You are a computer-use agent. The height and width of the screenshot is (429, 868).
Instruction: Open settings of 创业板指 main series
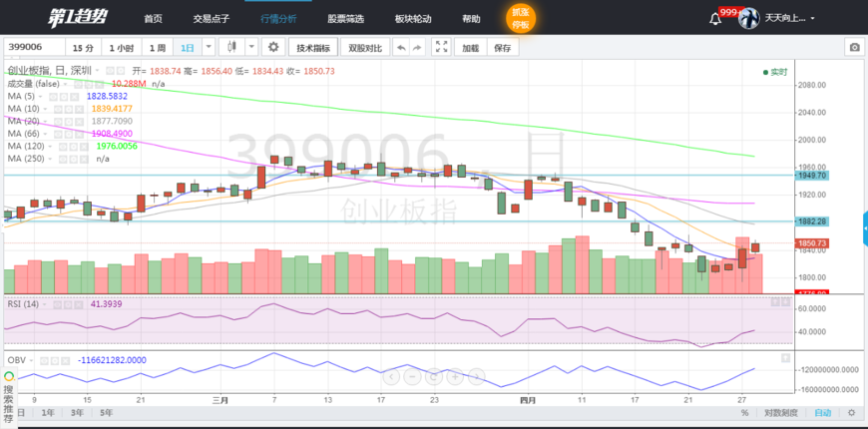pos(121,70)
